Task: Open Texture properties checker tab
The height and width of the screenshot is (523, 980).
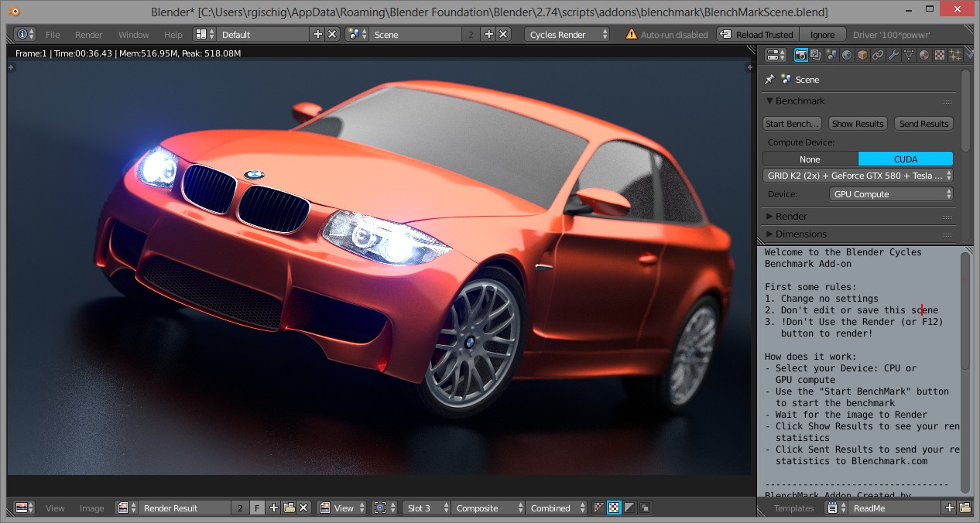Action: pyautogui.click(x=940, y=55)
